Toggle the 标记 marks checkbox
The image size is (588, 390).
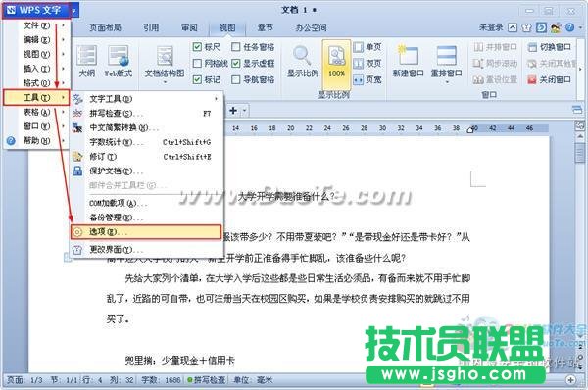pyautogui.click(x=197, y=79)
